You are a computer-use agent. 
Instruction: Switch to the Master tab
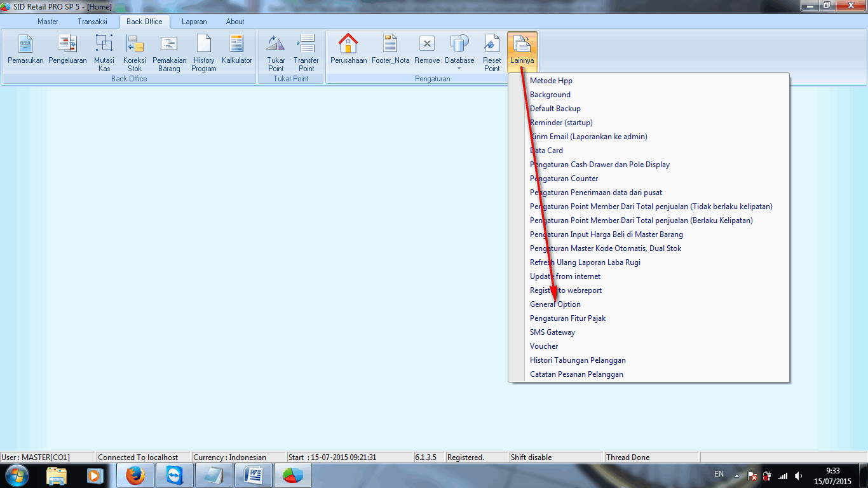[48, 22]
